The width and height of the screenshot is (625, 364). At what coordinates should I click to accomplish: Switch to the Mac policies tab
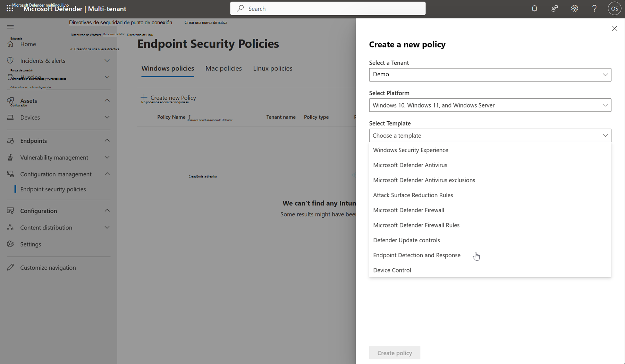pyautogui.click(x=223, y=68)
